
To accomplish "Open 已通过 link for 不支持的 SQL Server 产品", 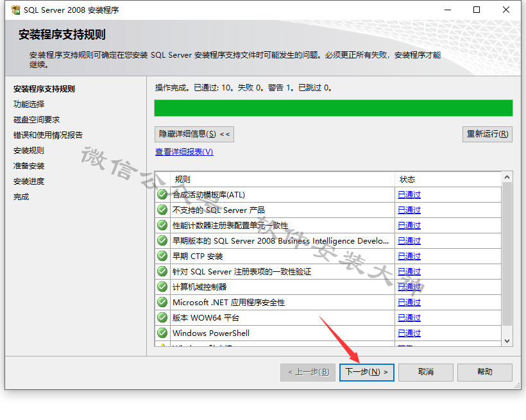I will [x=409, y=210].
